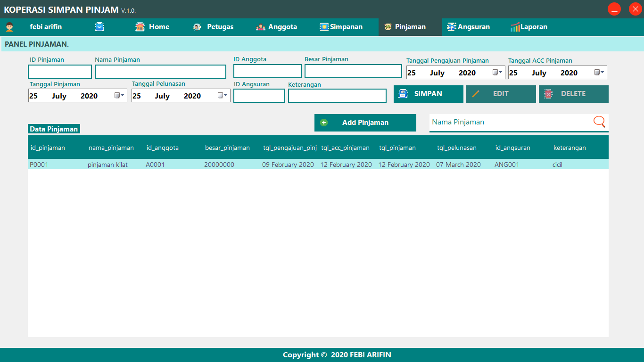Image resolution: width=644 pixels, height=362 pixels.
Task: Switch to the Angsuran tab
Action: (469, 27)
